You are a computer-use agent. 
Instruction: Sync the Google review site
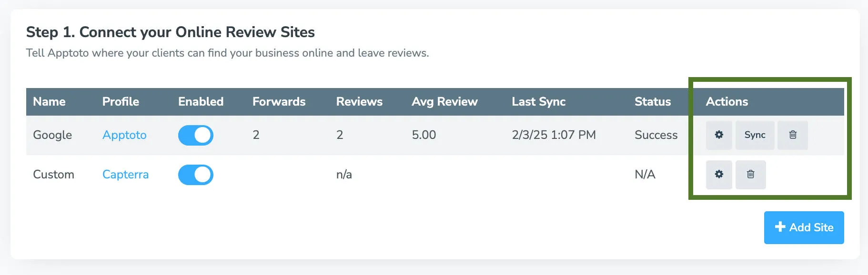point(755,135)
